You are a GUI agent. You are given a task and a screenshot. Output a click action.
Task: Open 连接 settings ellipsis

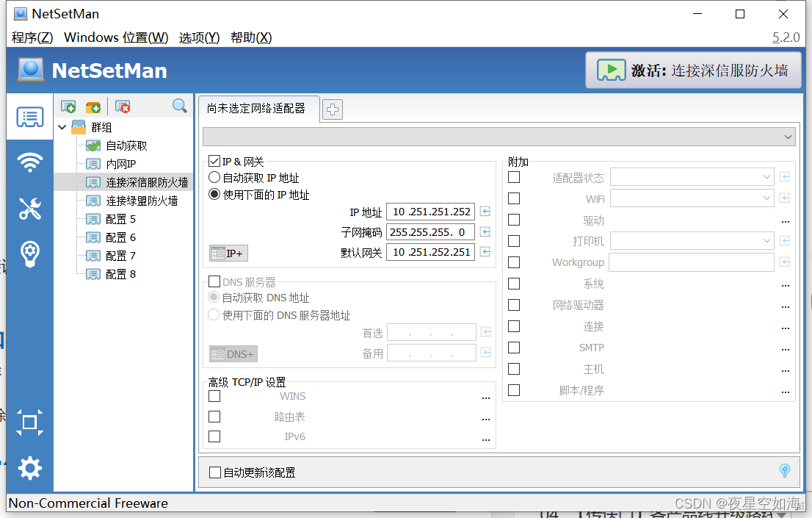point(786,328)
